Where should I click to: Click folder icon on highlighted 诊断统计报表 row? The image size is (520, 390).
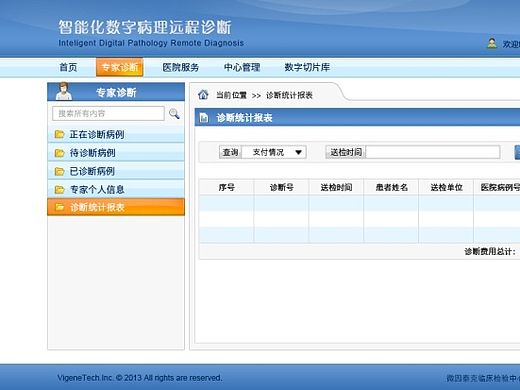click(x=59, y=207)
